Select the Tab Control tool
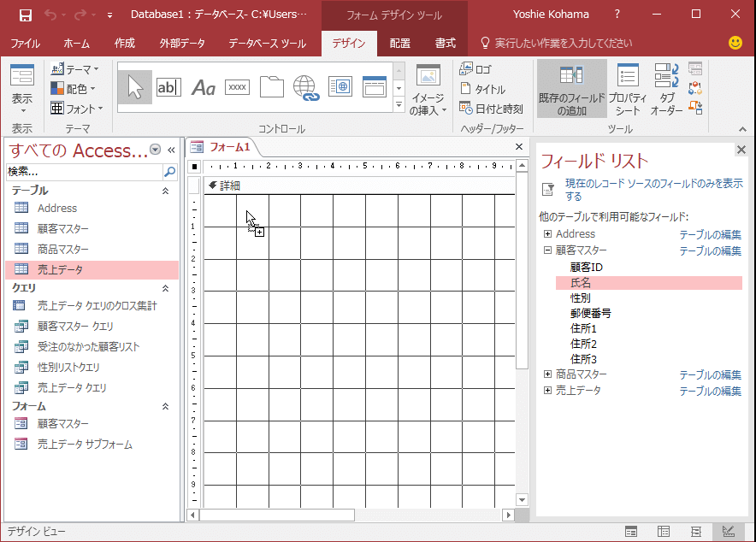Image resolution: width=756 pixels, height=542 pixels. pyautogui.click(x=272, y=87)
